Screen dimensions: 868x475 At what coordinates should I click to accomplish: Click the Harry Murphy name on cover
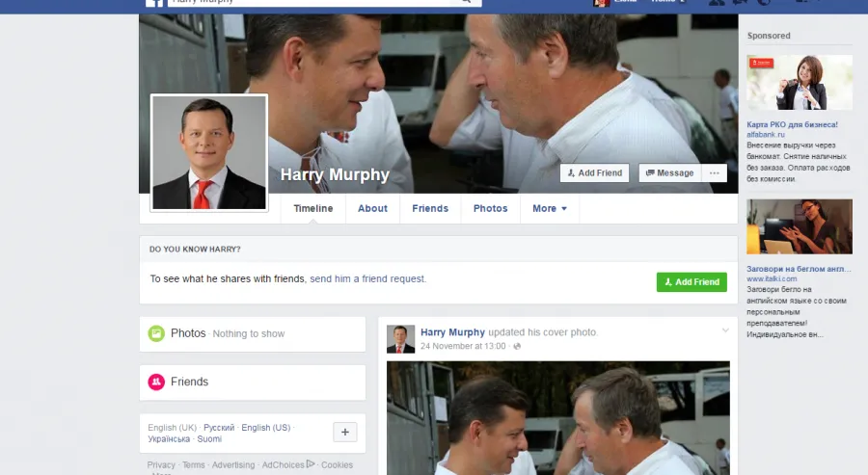click(335, 174)
